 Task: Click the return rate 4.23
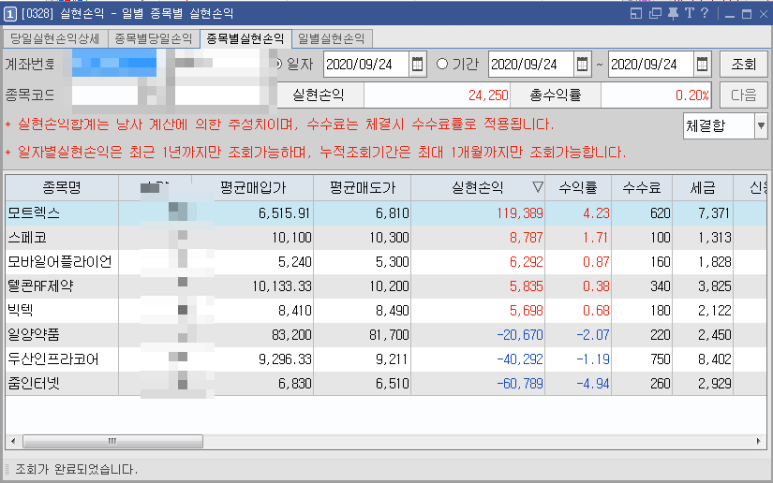[596, 213]
